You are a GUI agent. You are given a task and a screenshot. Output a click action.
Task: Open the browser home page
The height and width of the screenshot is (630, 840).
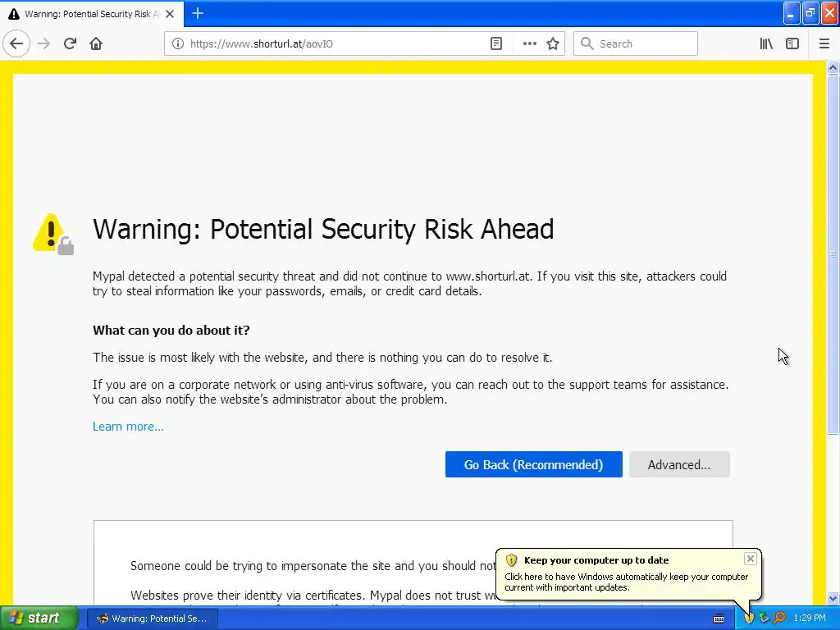point(96,43)
